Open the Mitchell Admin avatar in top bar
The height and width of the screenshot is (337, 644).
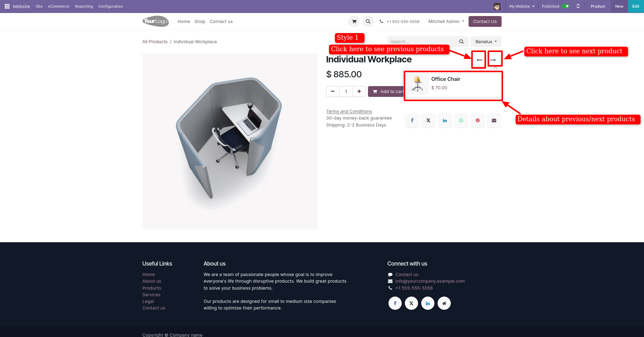(x=497, y=6)
